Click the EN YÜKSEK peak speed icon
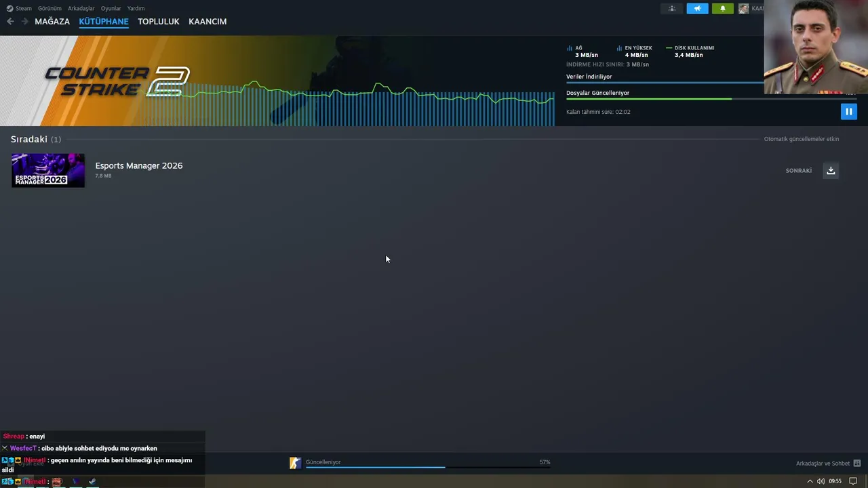 point(620,48)
